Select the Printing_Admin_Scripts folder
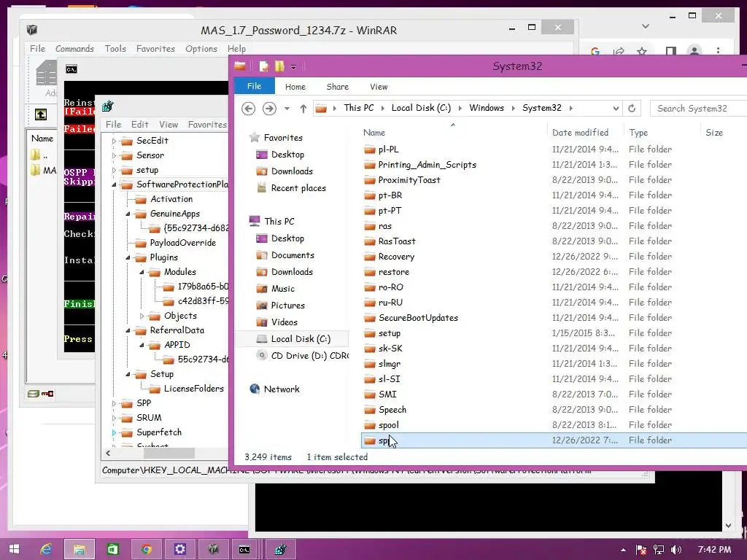 pos(427,165)
